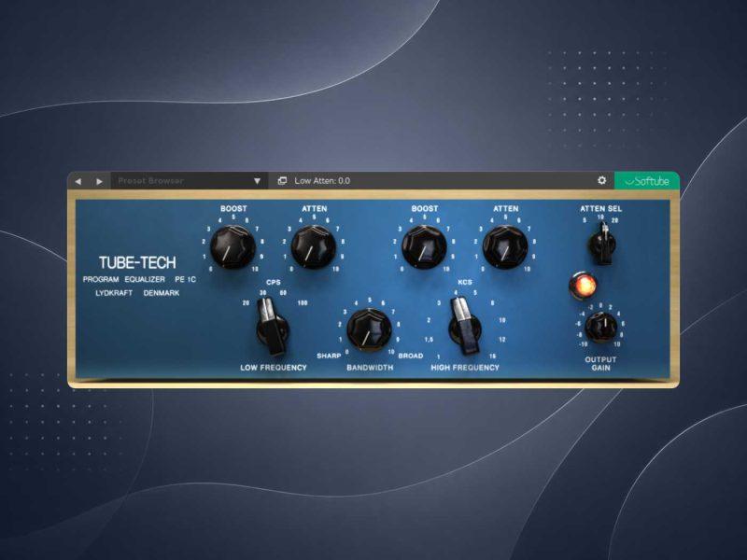Click the OUTPUT GAIN knob
747x560 pixels.
(600, 328)
